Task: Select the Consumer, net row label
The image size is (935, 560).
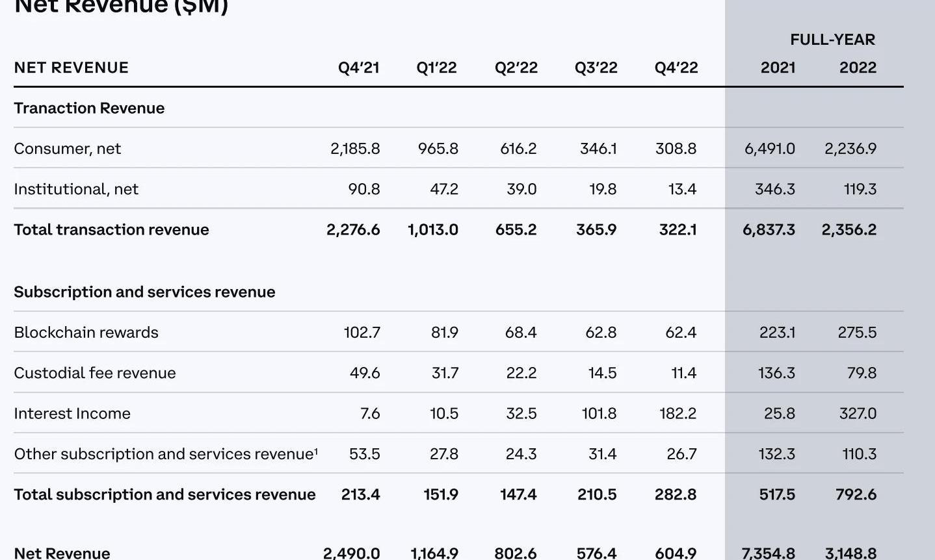Action: pyautogui.click(x=68, y=149)
